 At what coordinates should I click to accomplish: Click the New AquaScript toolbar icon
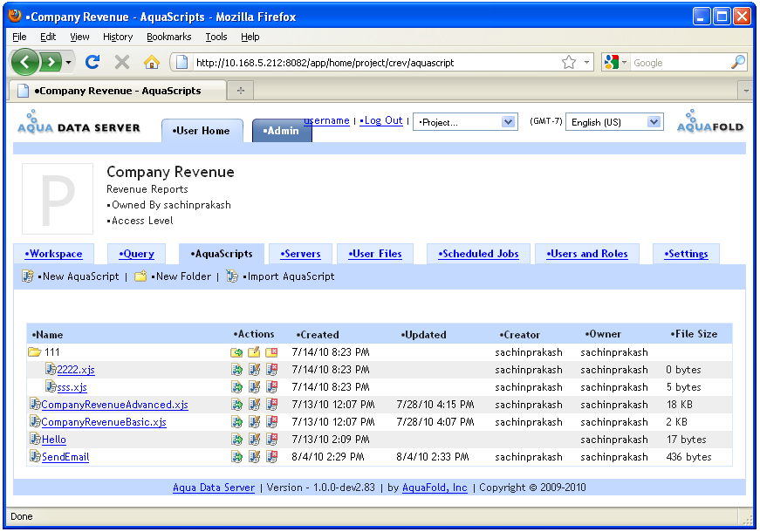[28, 276]
